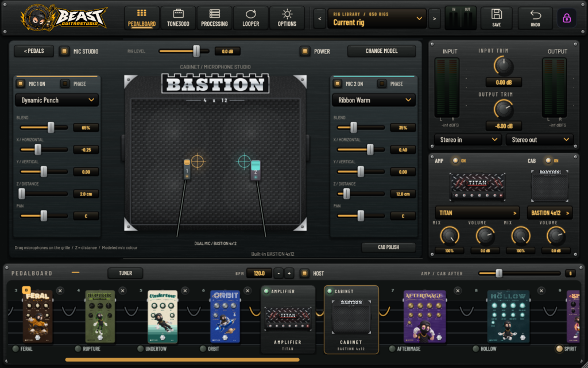Viewport: 588px width, 368px height.
Task: Decrease BPM with minus button
Action: 278,273
